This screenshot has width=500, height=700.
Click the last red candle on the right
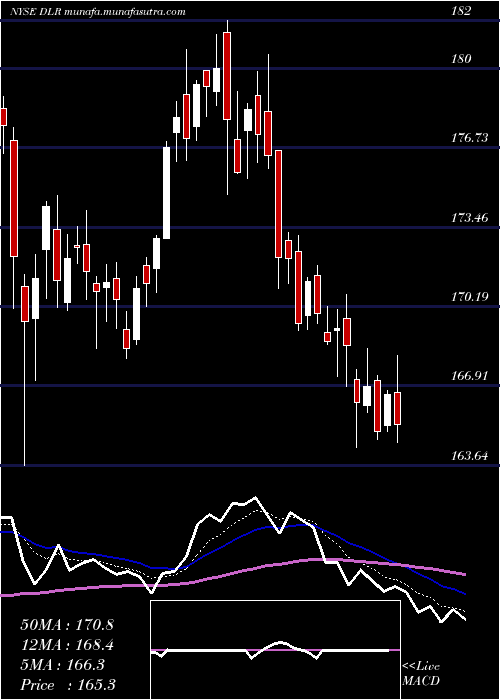(x=397, y=408)
